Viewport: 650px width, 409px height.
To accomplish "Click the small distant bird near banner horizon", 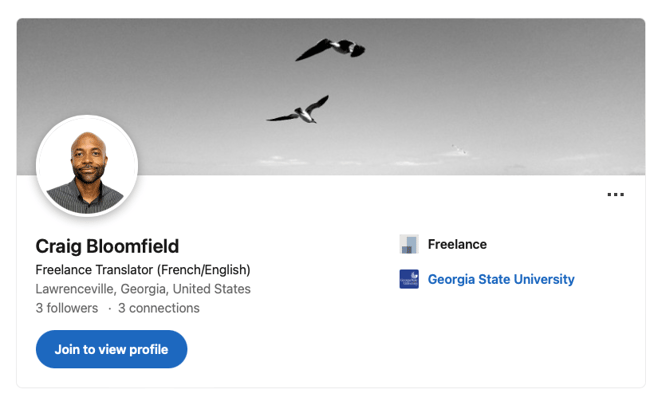I will tap(458, 150).
